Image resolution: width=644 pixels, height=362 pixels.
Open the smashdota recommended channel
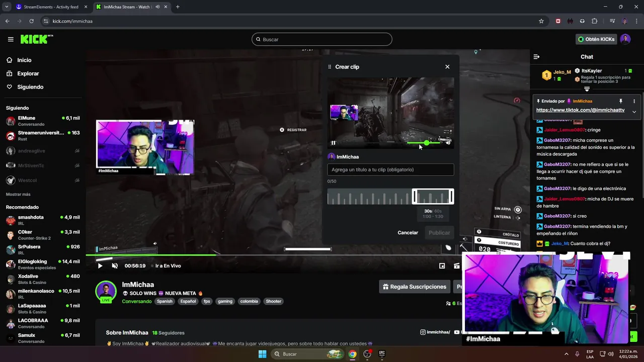pos(43,220)
